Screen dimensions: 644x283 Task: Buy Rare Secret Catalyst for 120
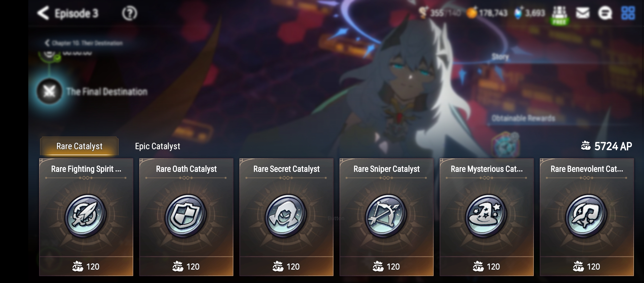(x=286, y=266)
